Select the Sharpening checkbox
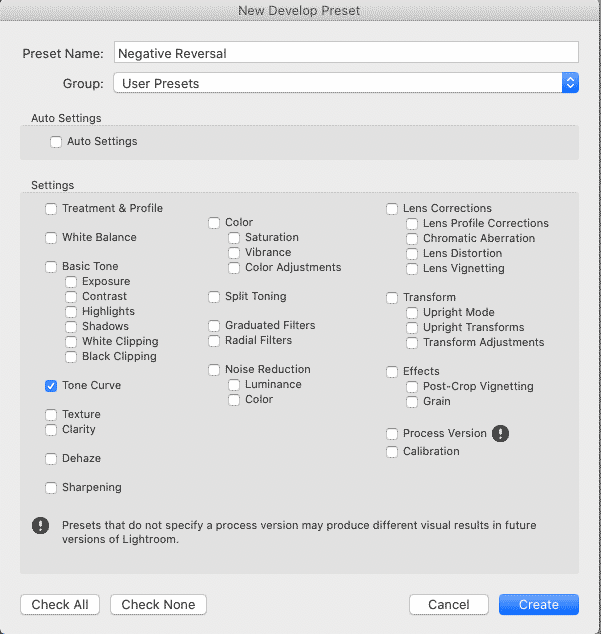The width and height of the screenshot is (601, 634). [x=51, y=488]
